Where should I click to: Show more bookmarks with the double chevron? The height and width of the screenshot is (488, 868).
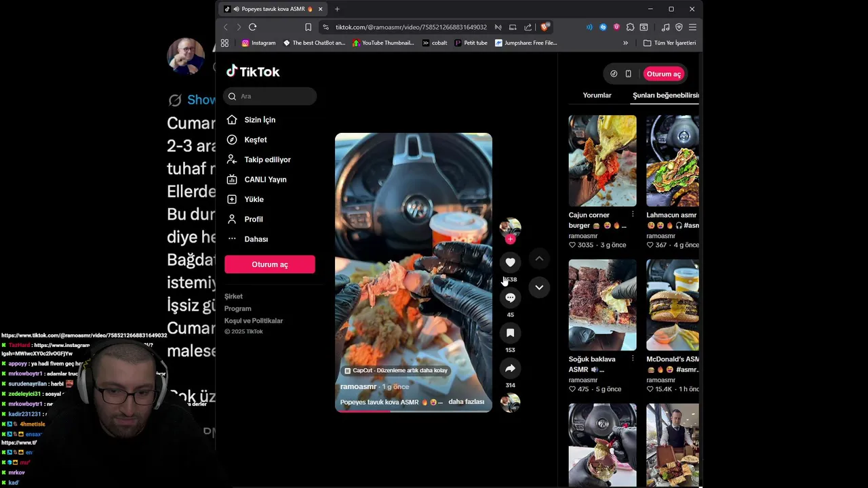(625, 43)
